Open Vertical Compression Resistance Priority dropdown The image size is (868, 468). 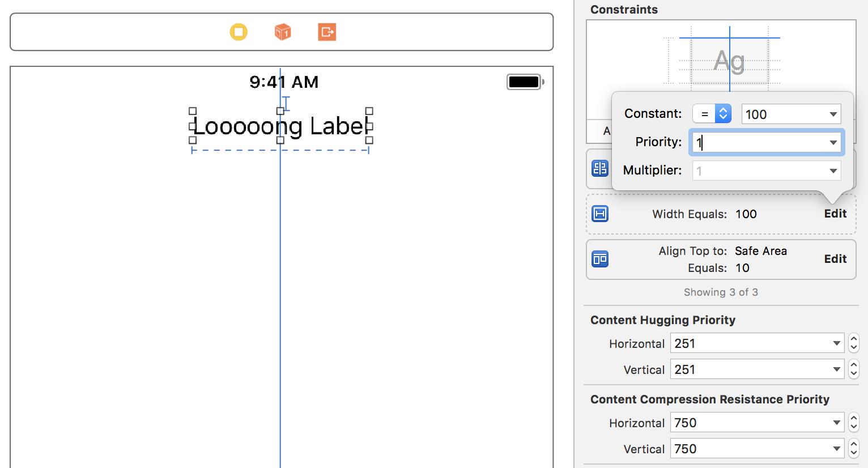click(x=836, y=449)
